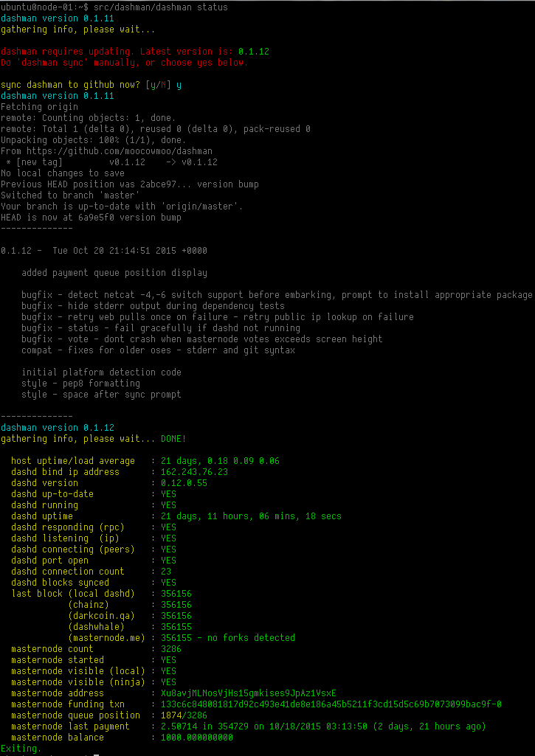Viewport: 535px width, 756px height.
Task: Click the changelog date 'Tue Oct 20 21:14:51 2015'
Action: pos(114,251)
